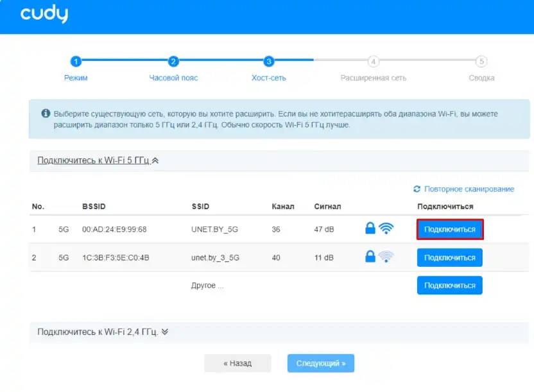This screenshot has height=392, width=534.
Task: Open the Режим step label
Action: tap(76, 78)
